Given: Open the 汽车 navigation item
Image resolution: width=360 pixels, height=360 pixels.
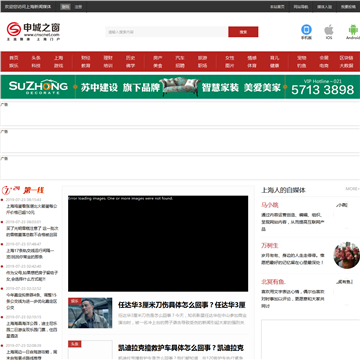Looking at the screenshot, I should click(x=180, y=58).
